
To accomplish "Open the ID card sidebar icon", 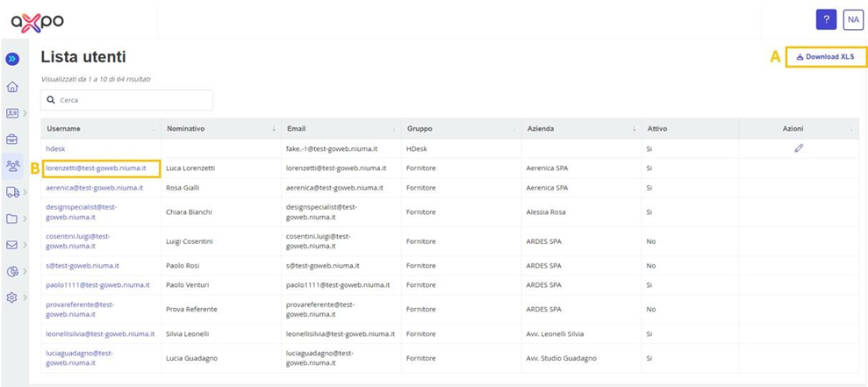I will (12, 113).
